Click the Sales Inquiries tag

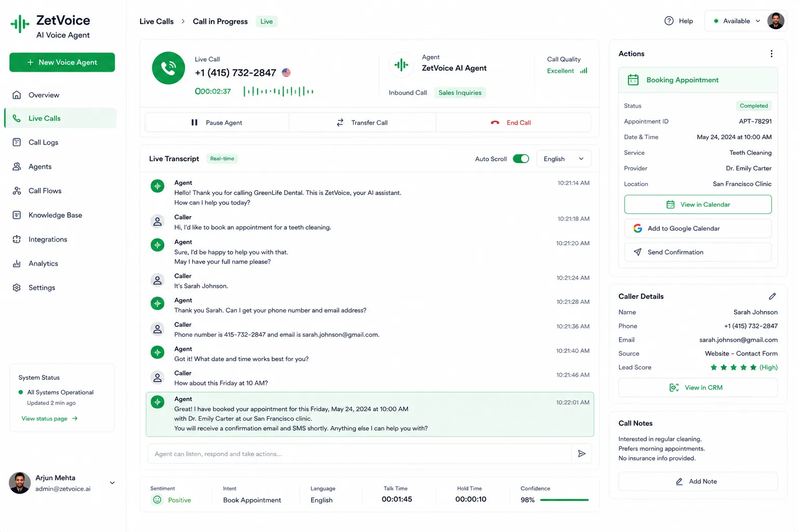pos(460,92)
